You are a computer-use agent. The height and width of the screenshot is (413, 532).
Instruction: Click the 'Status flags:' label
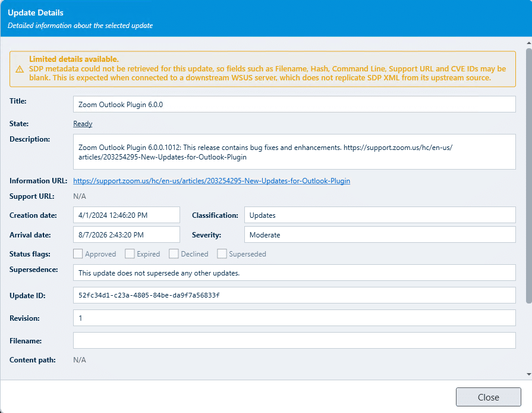click(30, 254)
